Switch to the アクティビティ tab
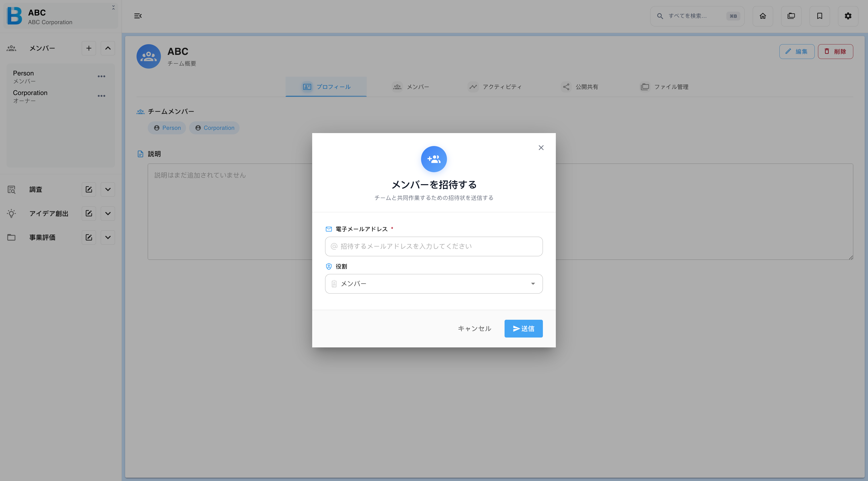 pos(495,87)
